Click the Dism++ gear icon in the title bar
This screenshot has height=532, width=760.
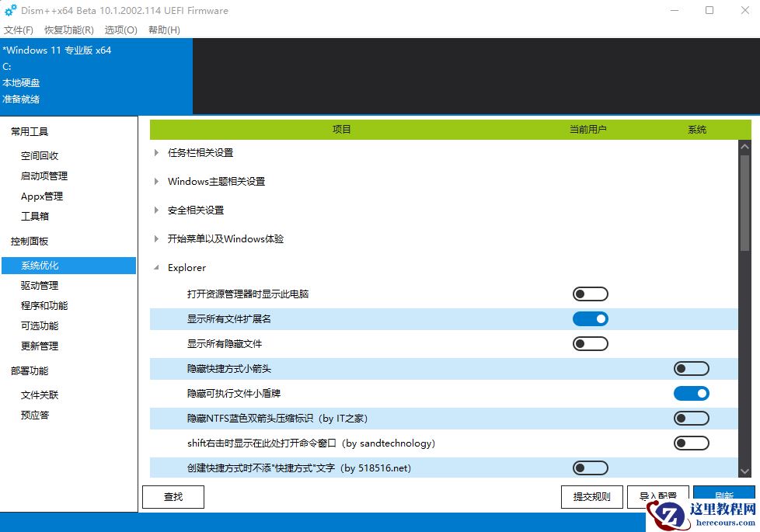(10, 11)
